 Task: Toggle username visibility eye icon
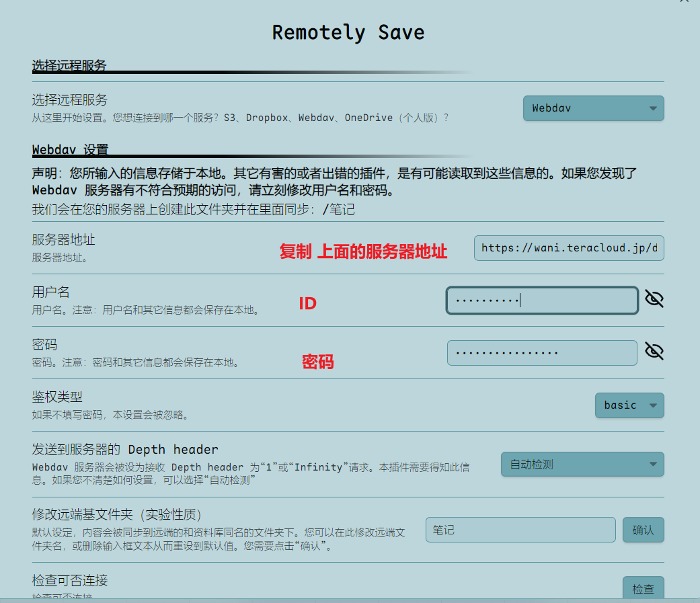point(654,299)
